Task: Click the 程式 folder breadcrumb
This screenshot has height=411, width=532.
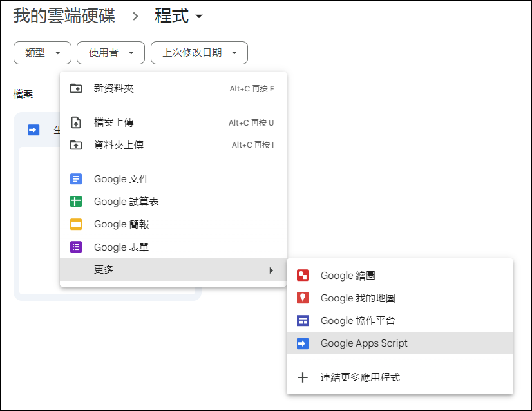Action: (171, 16)
